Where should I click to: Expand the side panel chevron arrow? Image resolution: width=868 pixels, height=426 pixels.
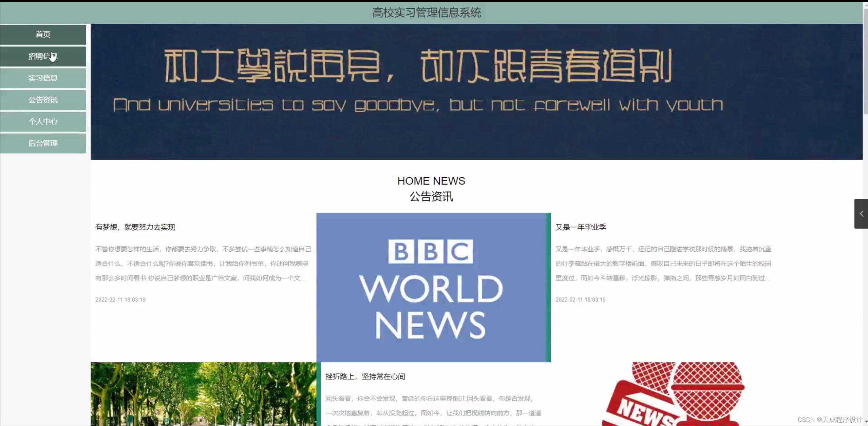pyautogui.click(x=861, y=214)
